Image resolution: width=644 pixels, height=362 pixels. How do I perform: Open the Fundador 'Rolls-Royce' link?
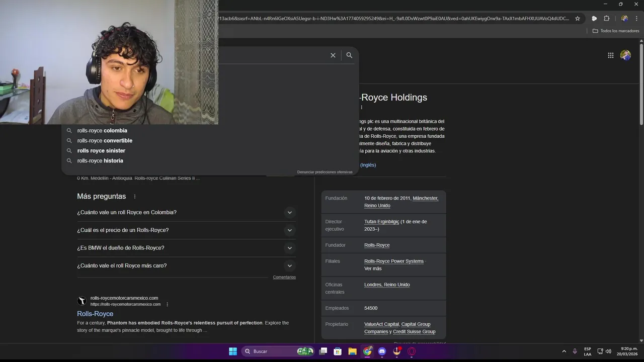[x=377, y=245]
